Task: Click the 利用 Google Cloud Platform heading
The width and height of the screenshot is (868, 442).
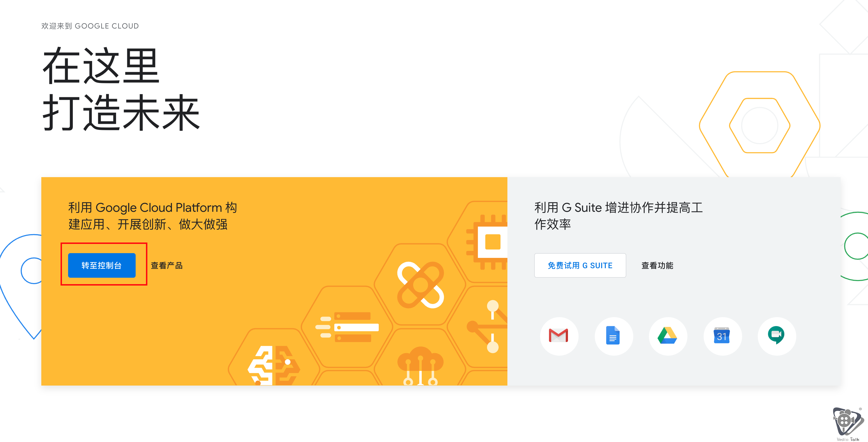Action: click(153, 216)
